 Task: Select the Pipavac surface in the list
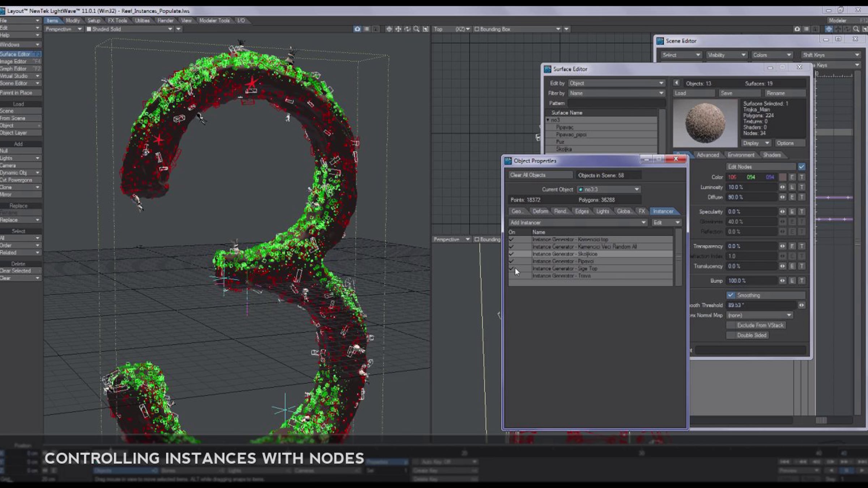[x=565, y=127]
